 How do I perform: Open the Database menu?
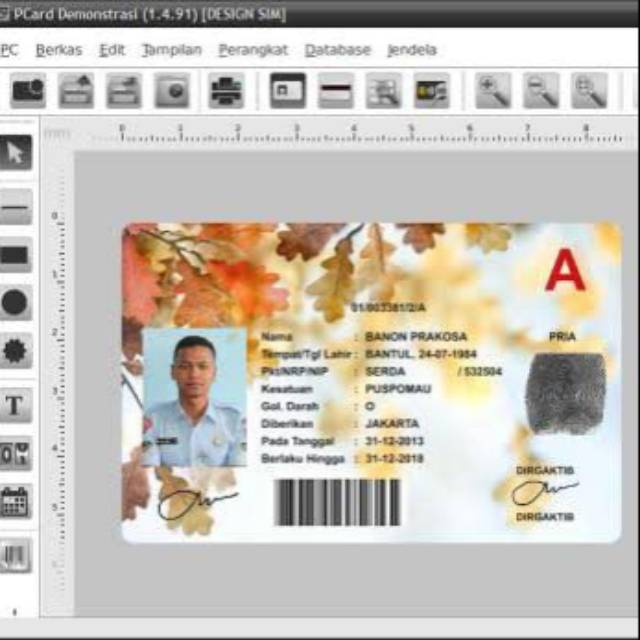pyautogui.click(x=337, y=50)
